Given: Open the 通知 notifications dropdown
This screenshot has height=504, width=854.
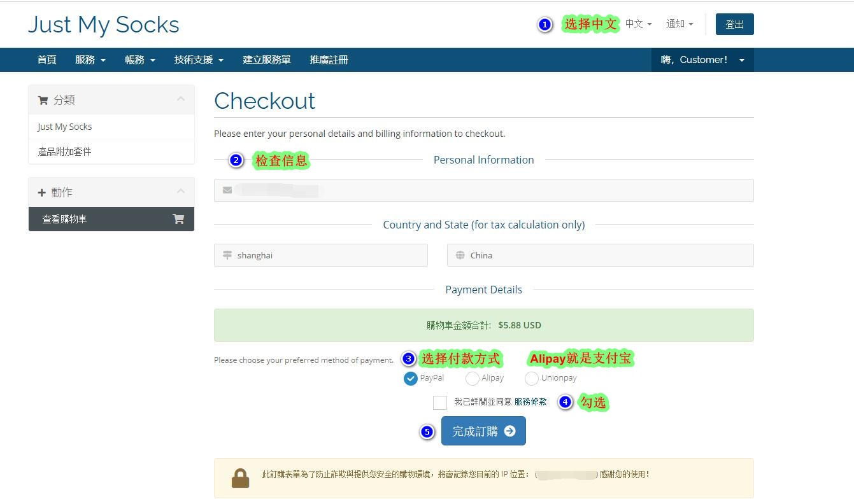Looking at the screenshot, I should tap(680, 24).
